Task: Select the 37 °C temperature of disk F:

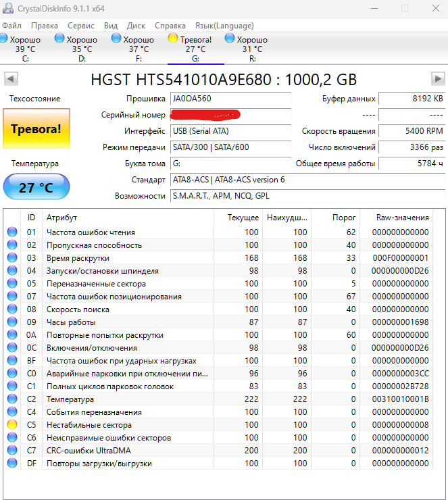Action: click(139, 49)
